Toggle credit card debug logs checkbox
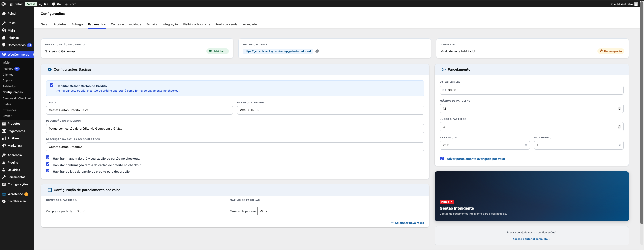Viewport: 644px width, 250px height. point(48,171)
